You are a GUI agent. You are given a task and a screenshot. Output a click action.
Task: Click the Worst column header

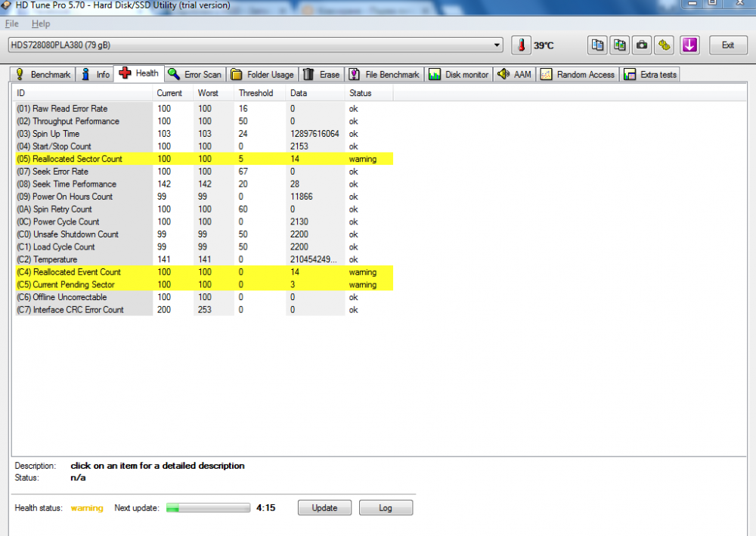[214, 93]
